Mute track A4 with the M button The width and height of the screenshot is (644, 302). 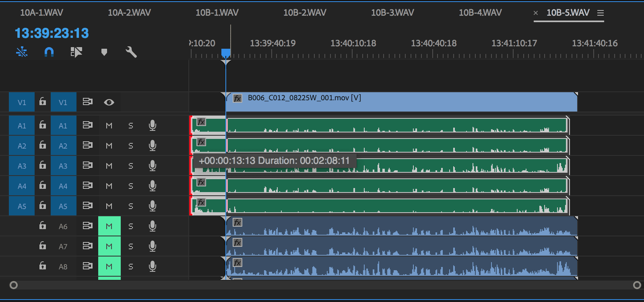(109, 186)
